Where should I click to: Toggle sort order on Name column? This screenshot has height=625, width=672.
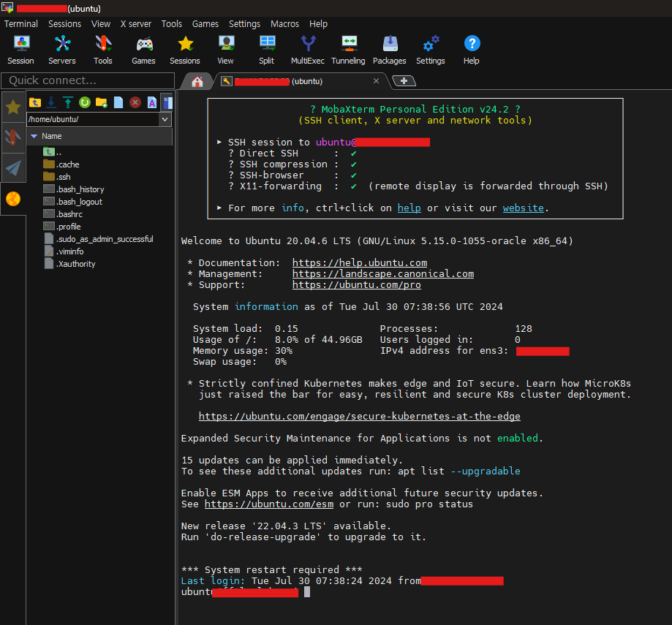tap(99, 136)
